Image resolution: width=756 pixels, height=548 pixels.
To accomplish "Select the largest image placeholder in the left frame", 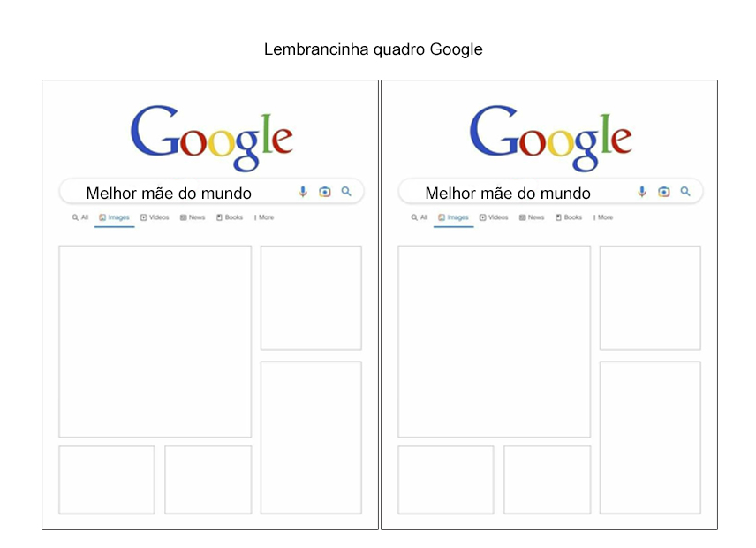I will (x=155, y=341).
